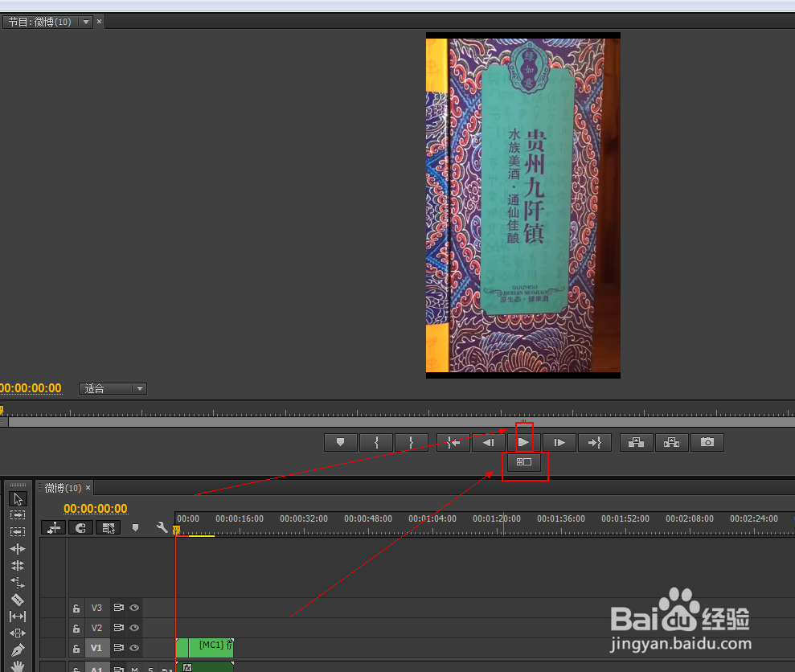Viewport: 795px width, 672px height.
Task: Open Program monitor tab dropdown arrow
Action: coord(86,22)
